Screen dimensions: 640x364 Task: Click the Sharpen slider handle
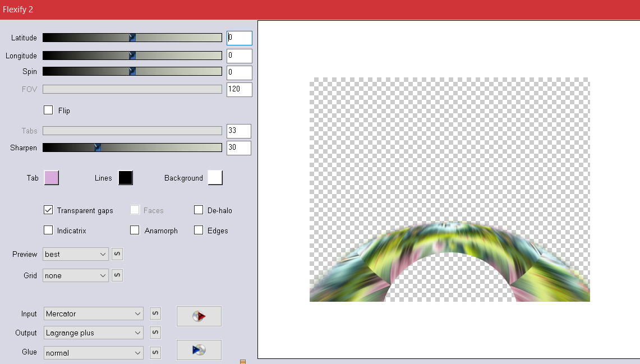pyautogui.click(x=97, y=148)
